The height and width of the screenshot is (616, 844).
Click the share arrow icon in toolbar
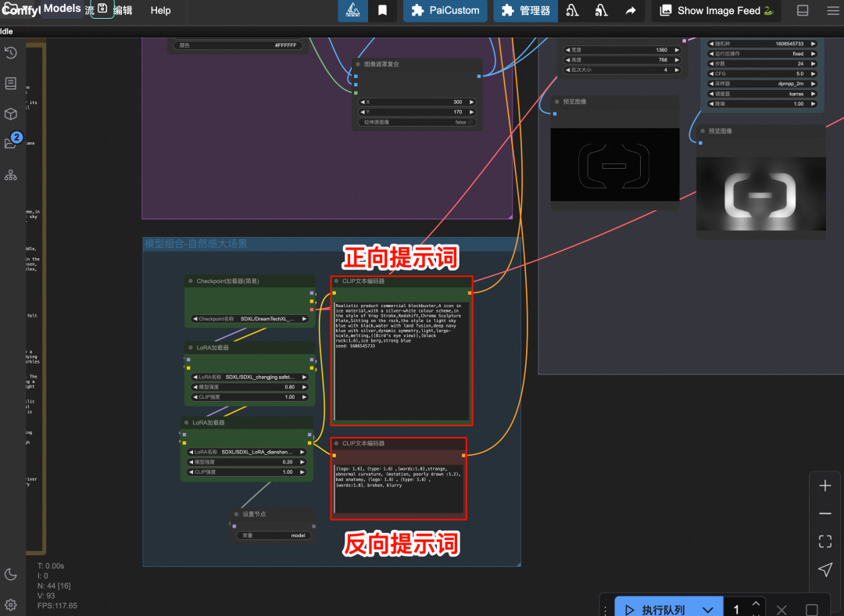coord(631,10)
